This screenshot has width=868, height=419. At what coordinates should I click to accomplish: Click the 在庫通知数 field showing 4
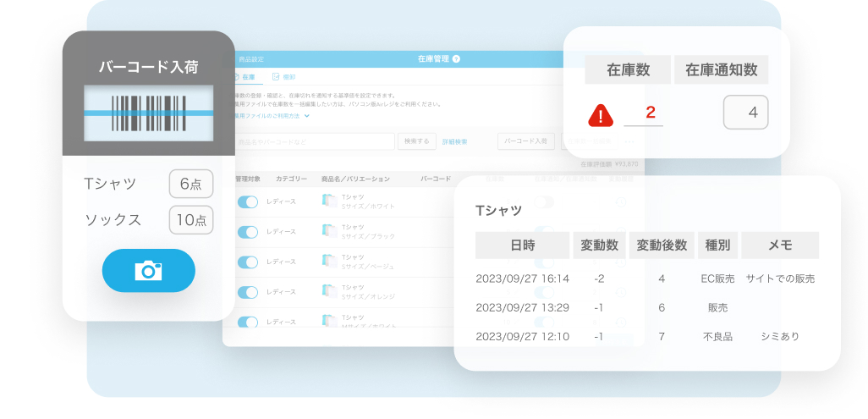click(745, 113)
